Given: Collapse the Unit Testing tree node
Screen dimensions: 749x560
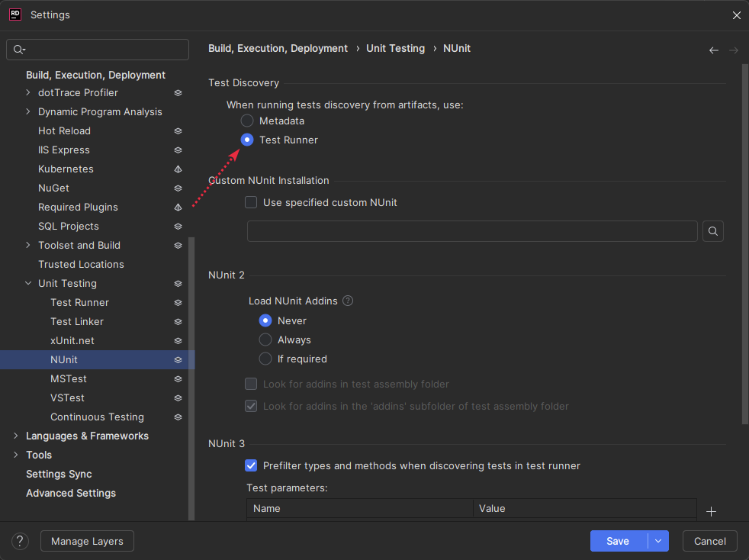Looking at the screenshot, I should pos(28,284).
